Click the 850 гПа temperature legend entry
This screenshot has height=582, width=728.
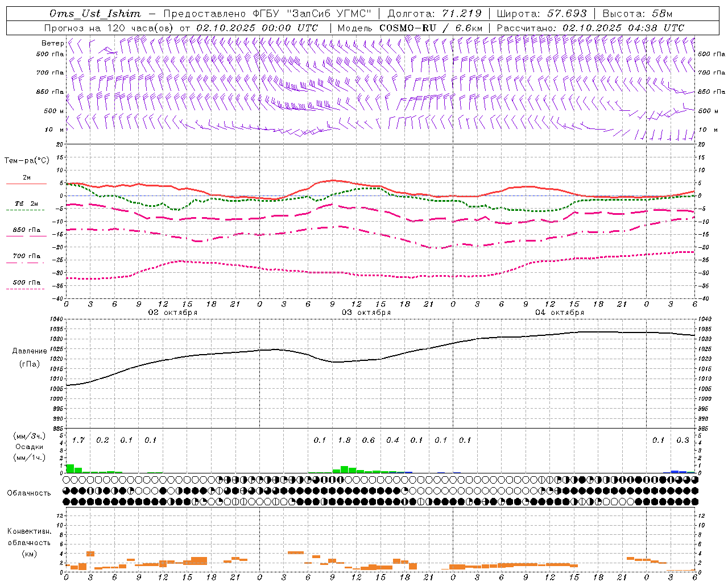pyautogui.click(x=26, y=230)
